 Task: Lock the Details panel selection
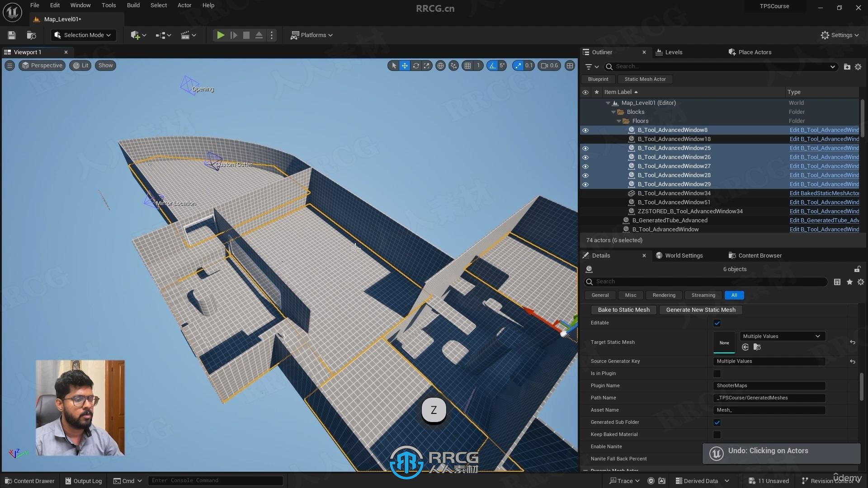[x=857, y=269]
